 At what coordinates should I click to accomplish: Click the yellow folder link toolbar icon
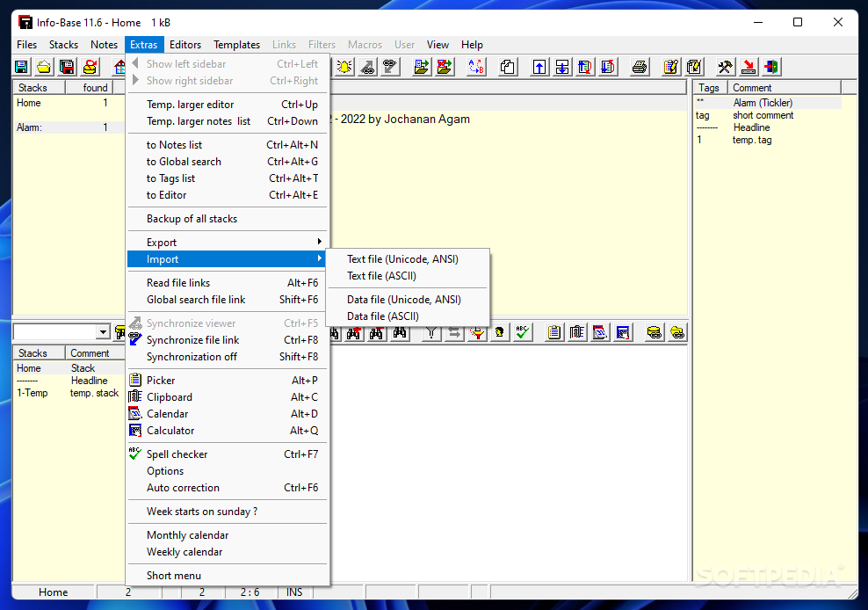click(x=676, y=332)
